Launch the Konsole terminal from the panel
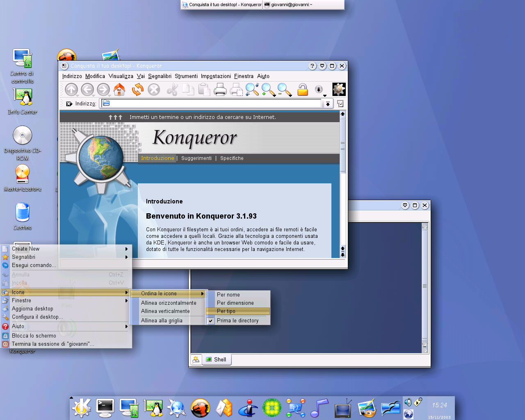525x420 pixels. [105, 408]
